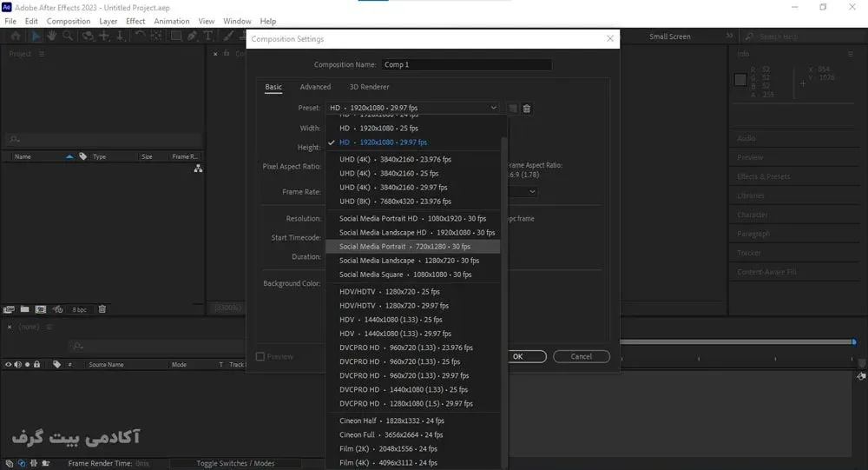Viewport: 868px width, 470px height.
Task: Toggle the video eye column switch
Action: click(9, 365)
